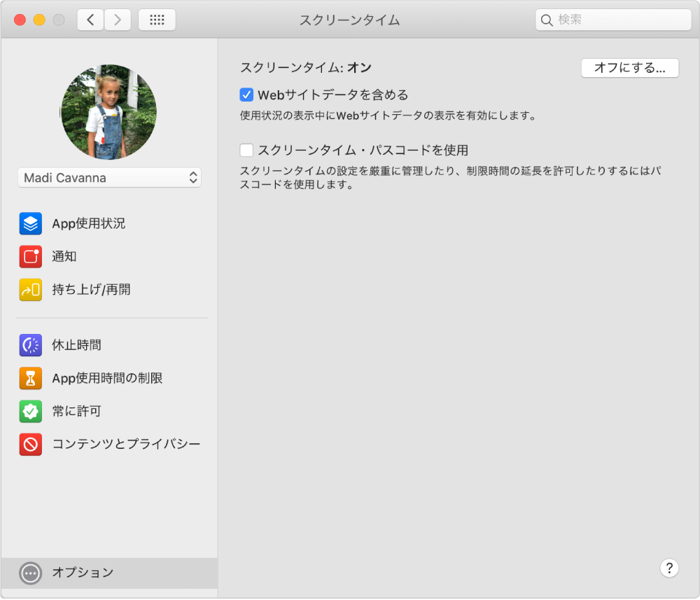The width and height of the screenshot is (700, 600).
Task: Show all preferences grid button
Action: 157,20
